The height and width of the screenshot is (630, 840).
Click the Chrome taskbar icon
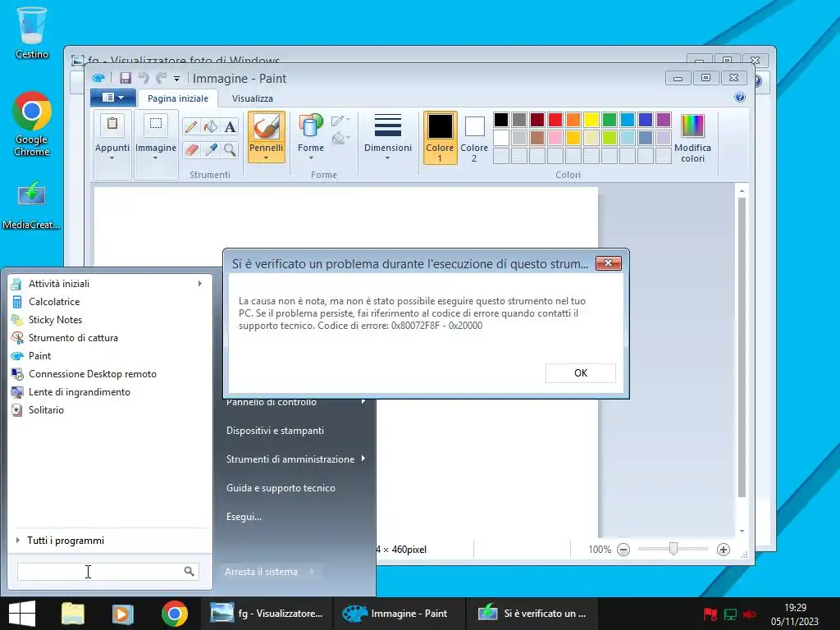tap(174, 614)
